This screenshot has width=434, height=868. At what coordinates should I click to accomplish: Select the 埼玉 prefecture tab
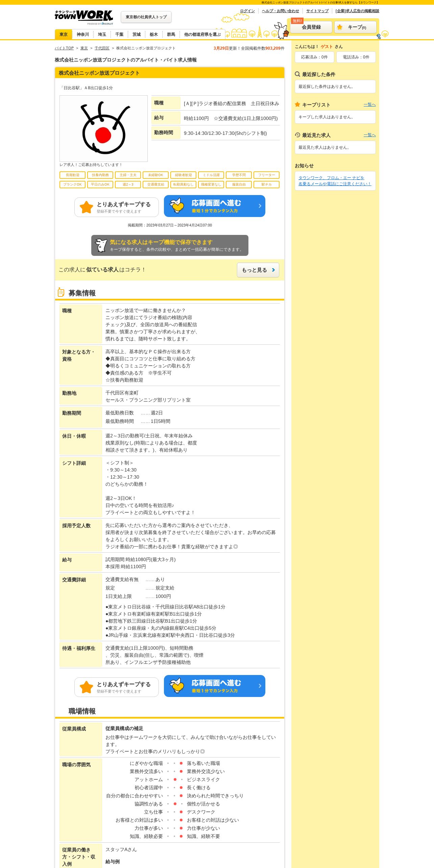point(102,34)
